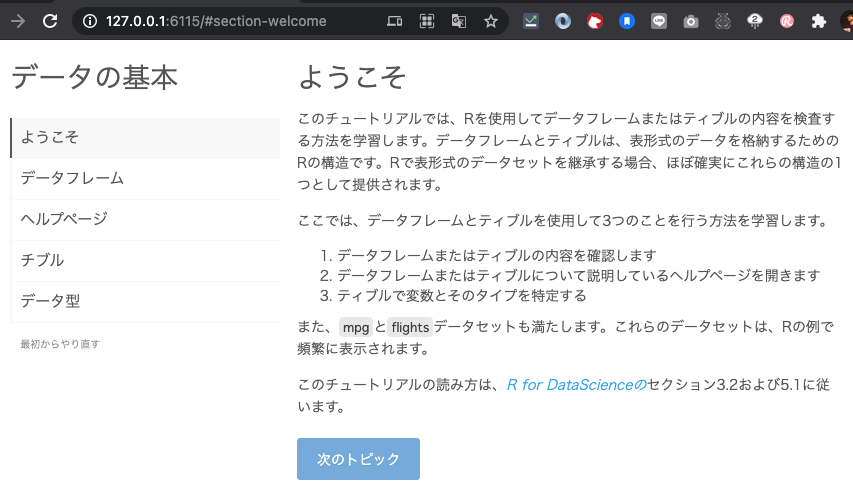Open the ヘルプページ sidebar topic
Image resolution: width=853 pixels, height=500 pixels.
(145, 219)
